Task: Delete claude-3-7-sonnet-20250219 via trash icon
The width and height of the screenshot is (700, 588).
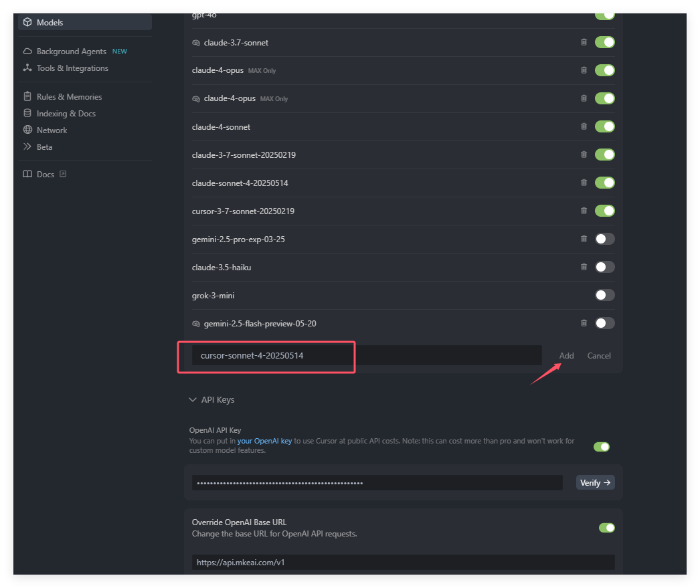Action: pos(584,155)
